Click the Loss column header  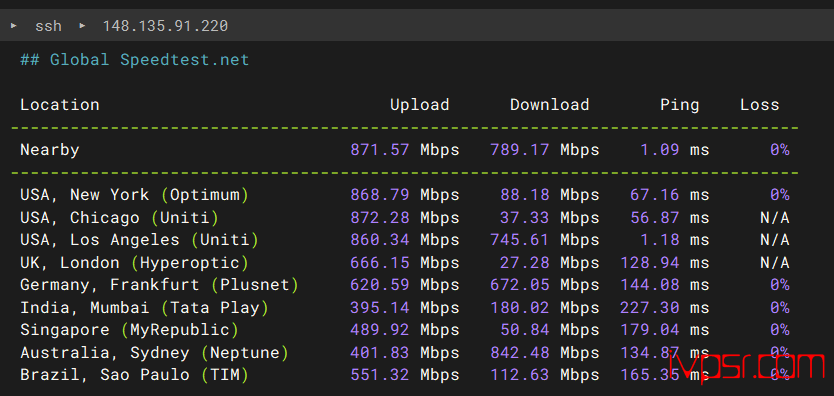pos(759,105)
